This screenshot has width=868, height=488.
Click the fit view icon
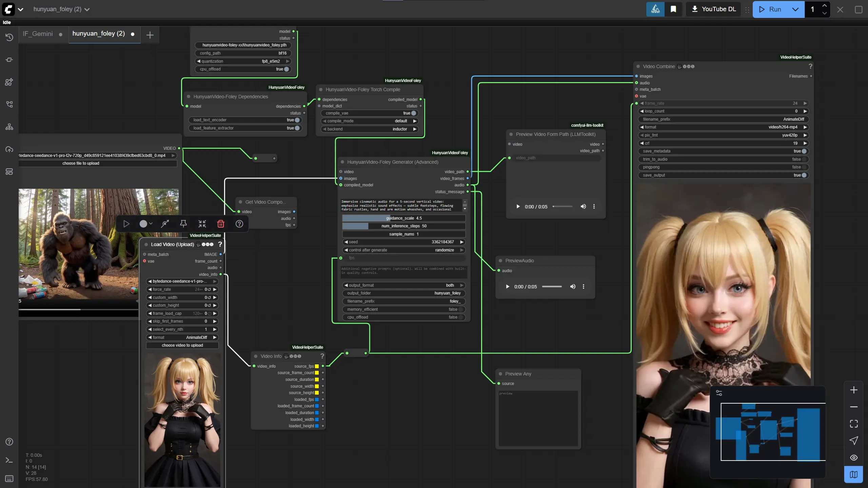(x=853, y=424)
